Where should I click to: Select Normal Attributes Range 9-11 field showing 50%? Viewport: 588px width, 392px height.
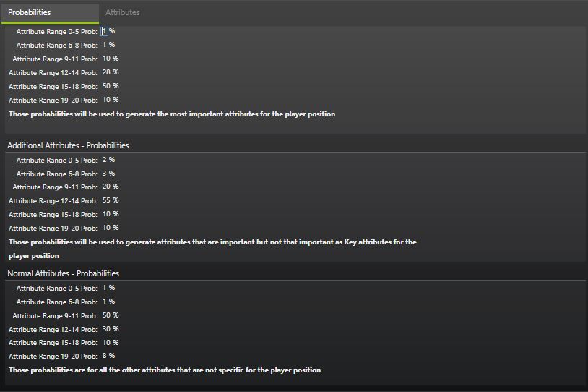pyautogui.click(x=106, y=315)
